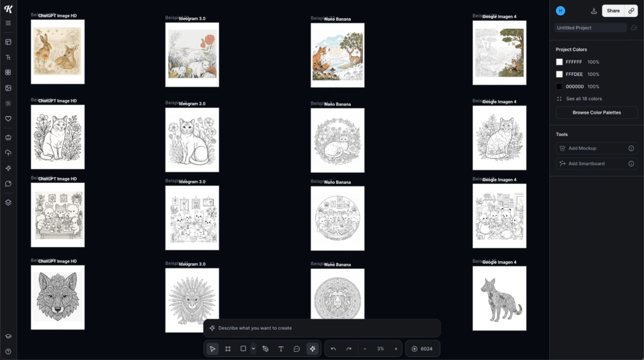Expand See all 18 colors
Screen dimensions: 644x360
[584, 99]
